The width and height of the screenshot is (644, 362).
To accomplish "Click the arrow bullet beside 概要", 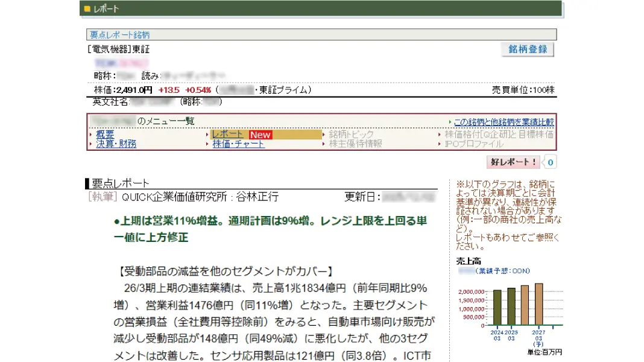I will pos(91,135).
